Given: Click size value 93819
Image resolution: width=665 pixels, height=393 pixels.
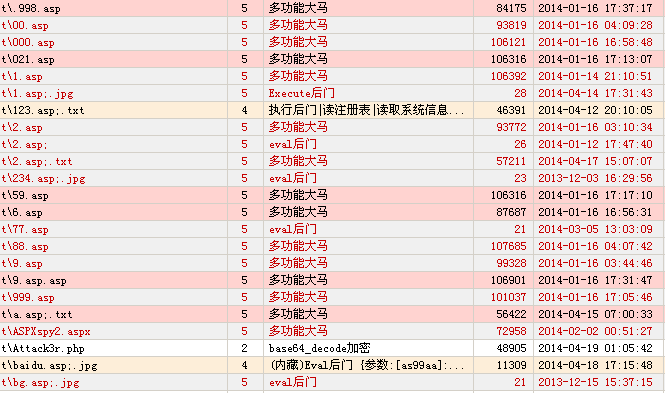Looking at the screenshot, I should coord(511,25).
